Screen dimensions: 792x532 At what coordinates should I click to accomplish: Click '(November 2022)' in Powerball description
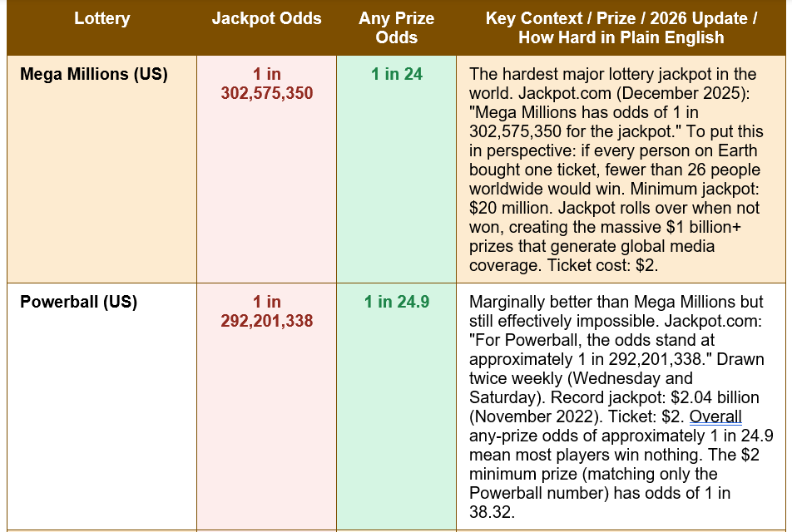click(537, 417)
